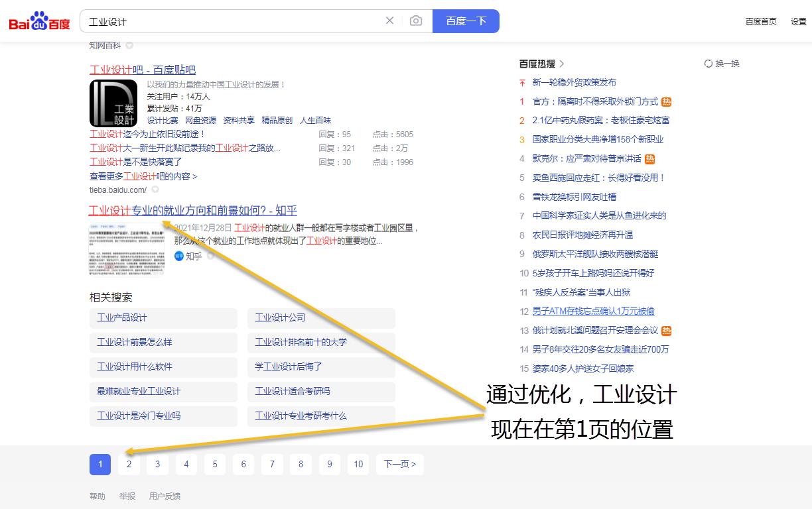Open Baidu homepage via 百度首页

pos(760,21)
